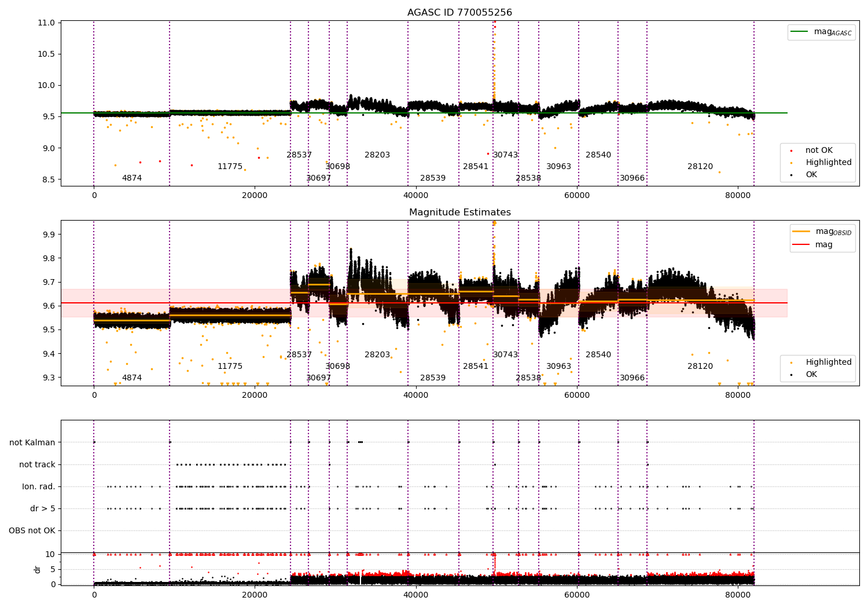Screen dimensions: 868x608
Task: Click x-axis tick 80000 under bottom plot
Action: tap(738, 595)
